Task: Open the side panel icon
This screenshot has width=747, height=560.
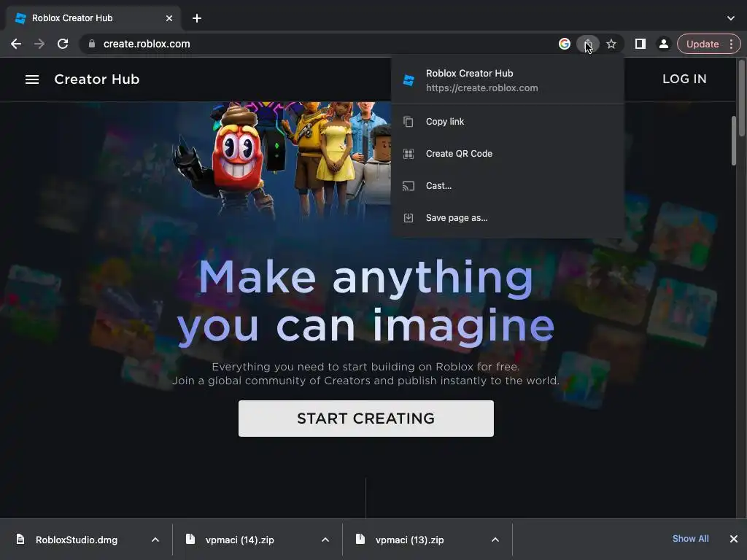Action: (x=640, y=44)
